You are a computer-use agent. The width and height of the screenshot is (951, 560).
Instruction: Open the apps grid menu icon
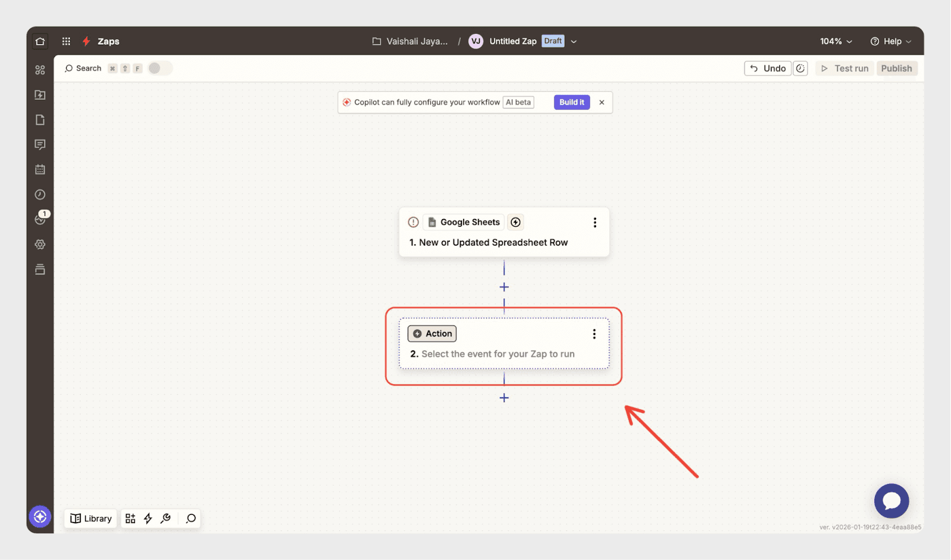tap(66, 42)
